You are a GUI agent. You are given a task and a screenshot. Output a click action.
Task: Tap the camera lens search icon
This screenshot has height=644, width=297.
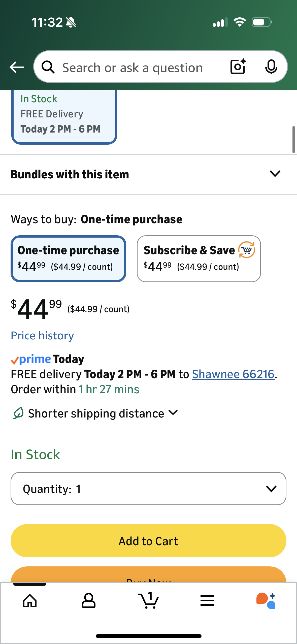238,67
